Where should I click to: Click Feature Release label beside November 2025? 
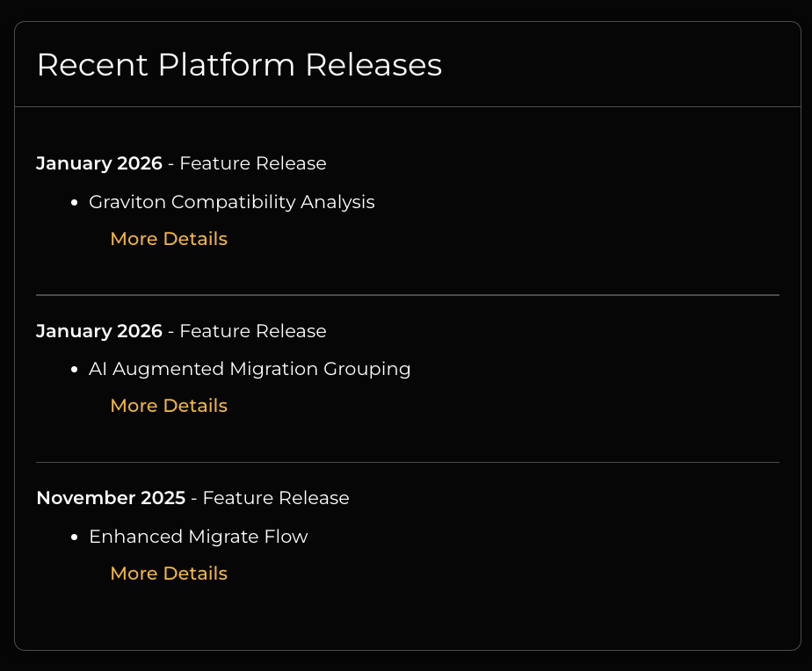276,498
